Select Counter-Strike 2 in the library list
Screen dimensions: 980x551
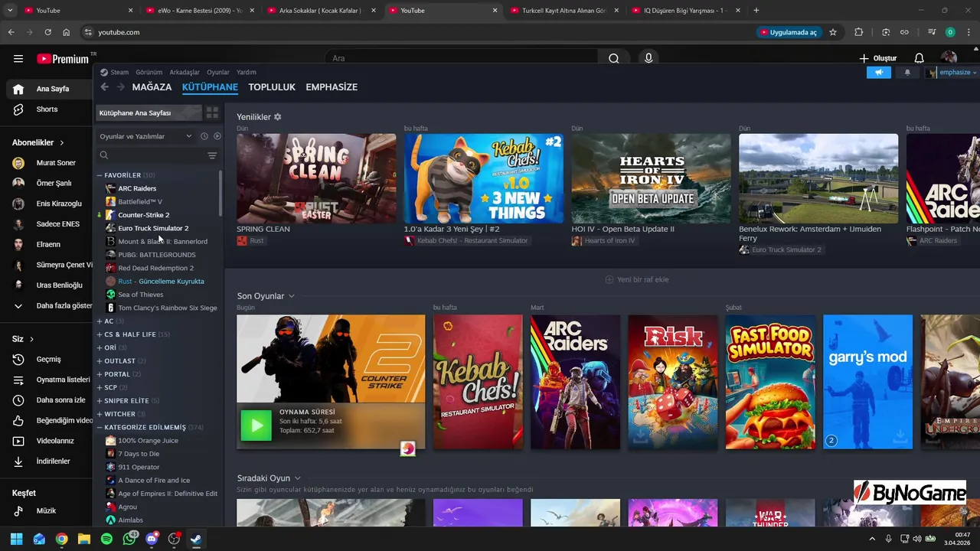click(143, 215)
